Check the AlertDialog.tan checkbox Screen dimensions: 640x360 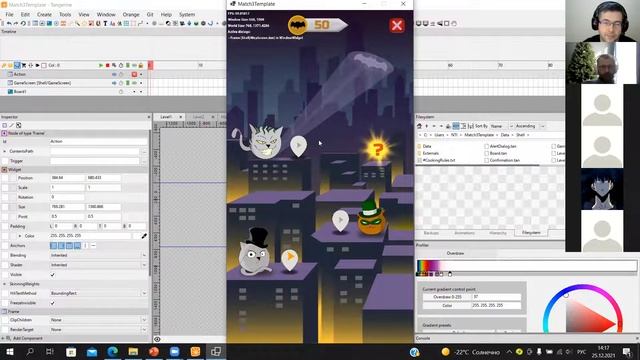click(x=487, y=146)
